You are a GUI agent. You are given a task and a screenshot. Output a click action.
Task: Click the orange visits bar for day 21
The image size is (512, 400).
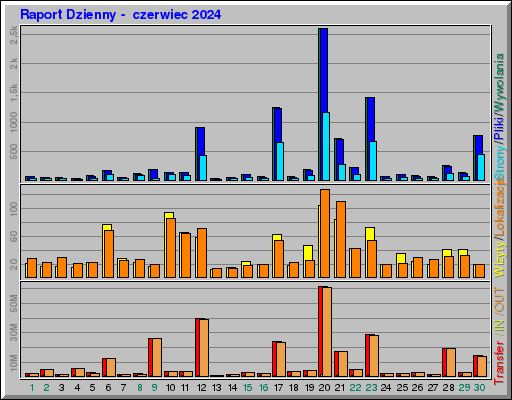pyautogui.click(x=341, y=239)
